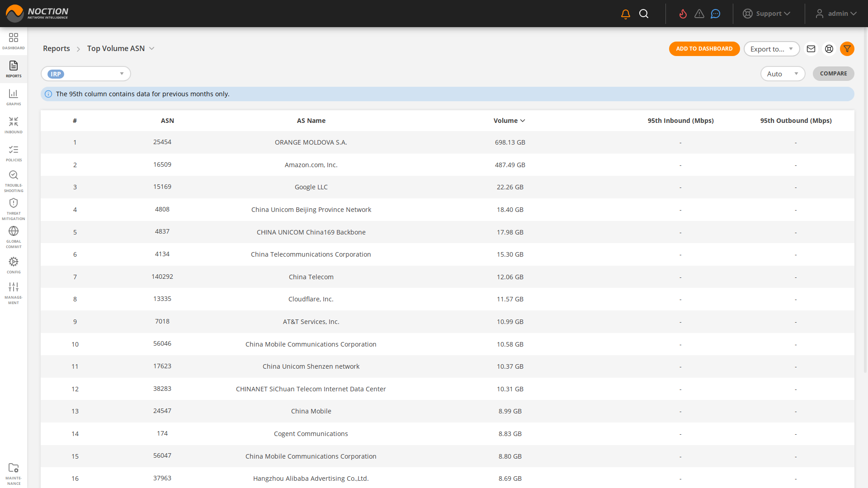Viewport: 868px width, 488px height.
Task: Expand the Export to dropdown
Action: tap(771, 49)
